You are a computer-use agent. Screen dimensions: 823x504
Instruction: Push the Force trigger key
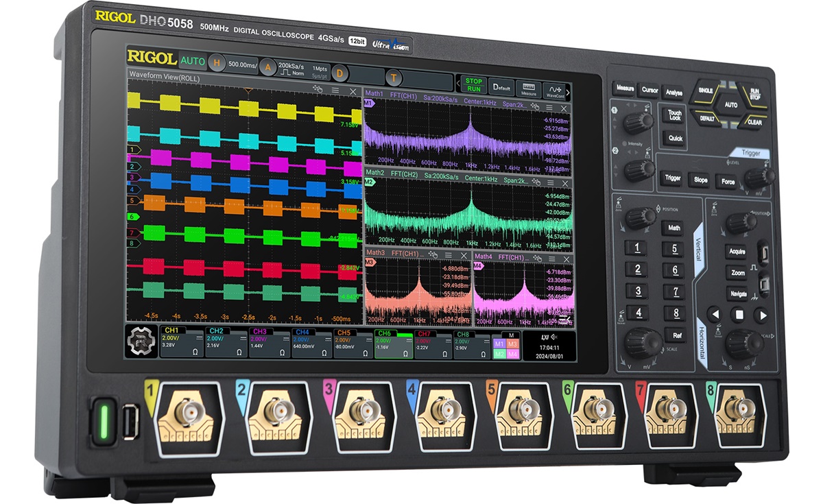(728, 182)
